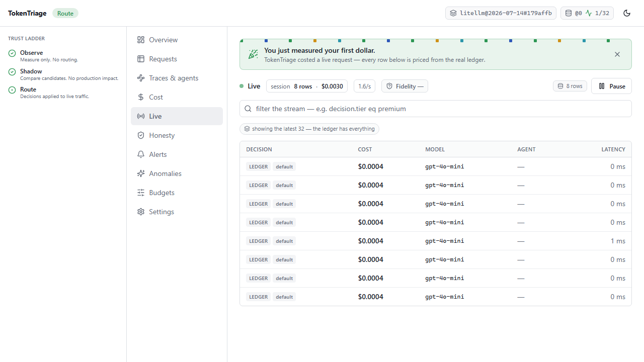Toggle dark mode moon icon
This screenshot has width=644, height=362.
[x=627, y=13]
